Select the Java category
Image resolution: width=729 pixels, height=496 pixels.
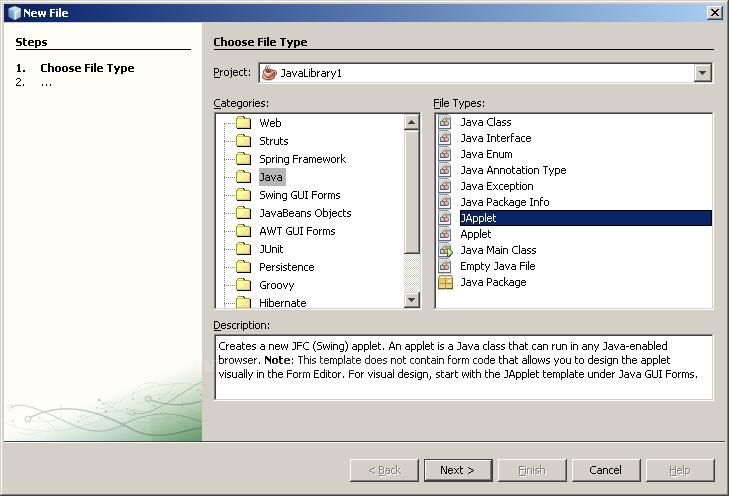(x=271, y=177)
